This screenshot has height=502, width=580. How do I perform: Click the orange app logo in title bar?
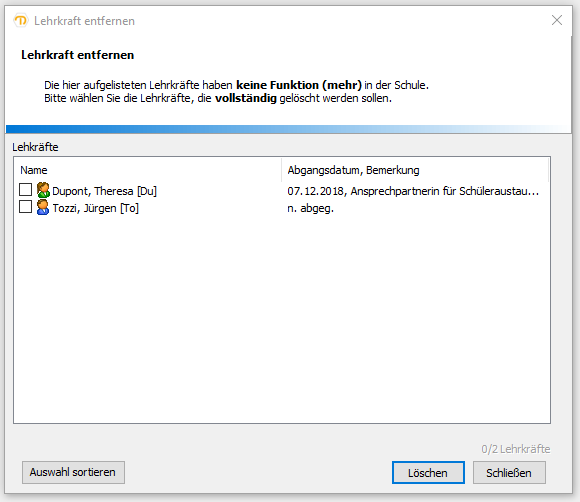pos(21,21)
